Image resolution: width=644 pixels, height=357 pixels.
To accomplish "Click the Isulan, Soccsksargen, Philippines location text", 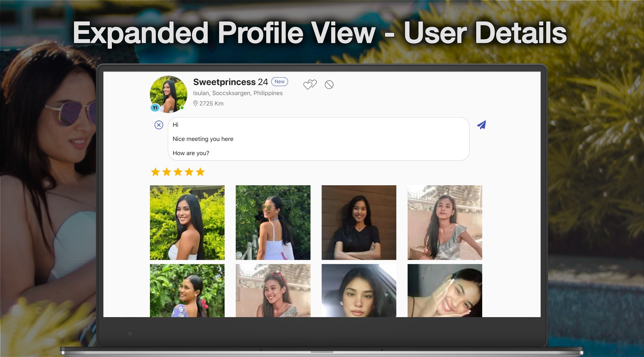I will coord(238,93).
